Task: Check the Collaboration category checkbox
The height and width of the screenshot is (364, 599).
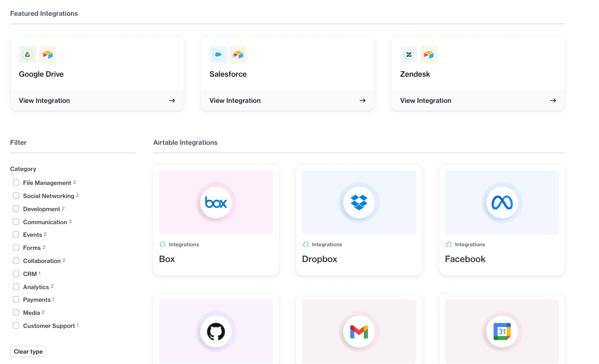Action: pyautogui.click(x=16, y=261)
